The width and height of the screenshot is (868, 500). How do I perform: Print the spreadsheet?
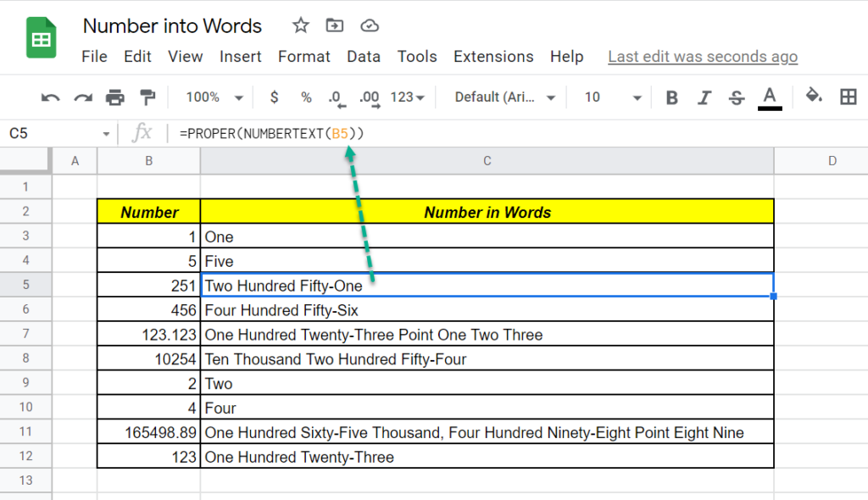115,97
